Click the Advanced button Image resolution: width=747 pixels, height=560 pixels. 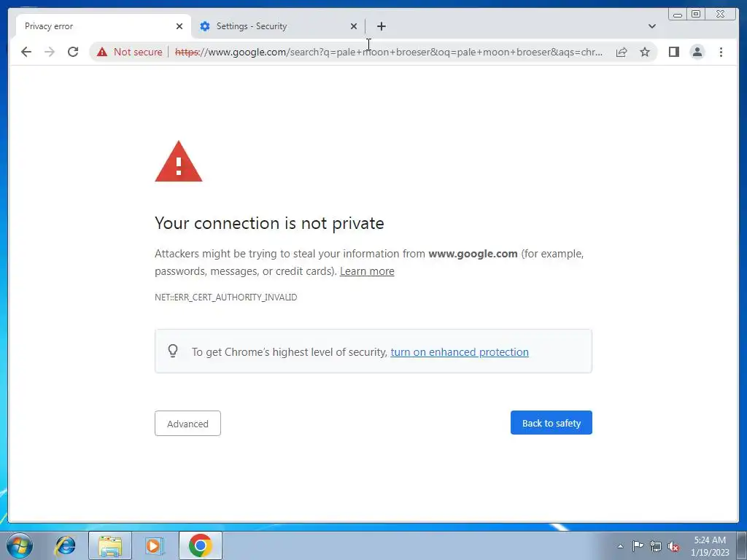pos(187,424)
